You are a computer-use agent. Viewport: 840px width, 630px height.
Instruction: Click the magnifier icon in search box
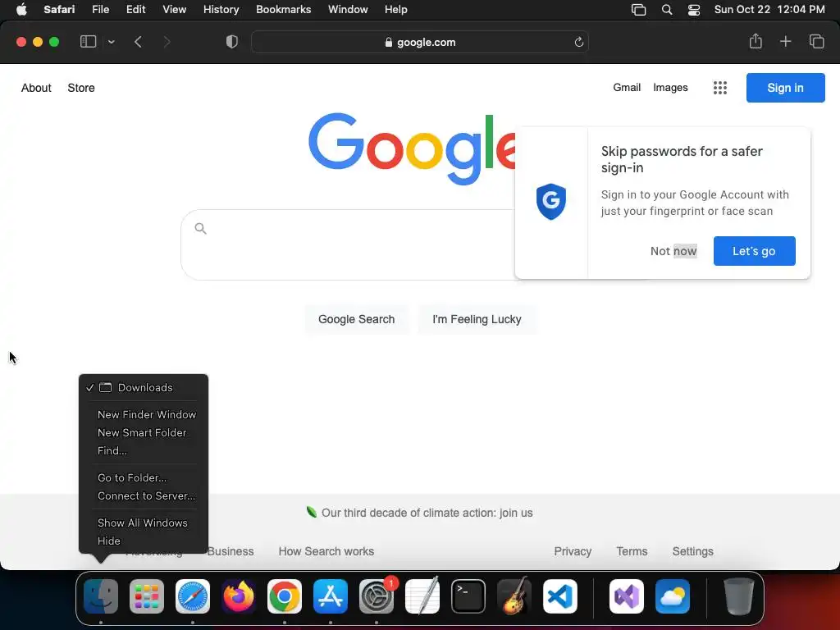point(200,229)
